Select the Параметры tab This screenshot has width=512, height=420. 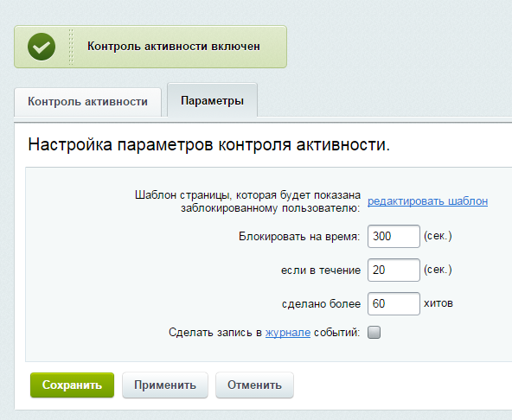(x=212, y=100)
